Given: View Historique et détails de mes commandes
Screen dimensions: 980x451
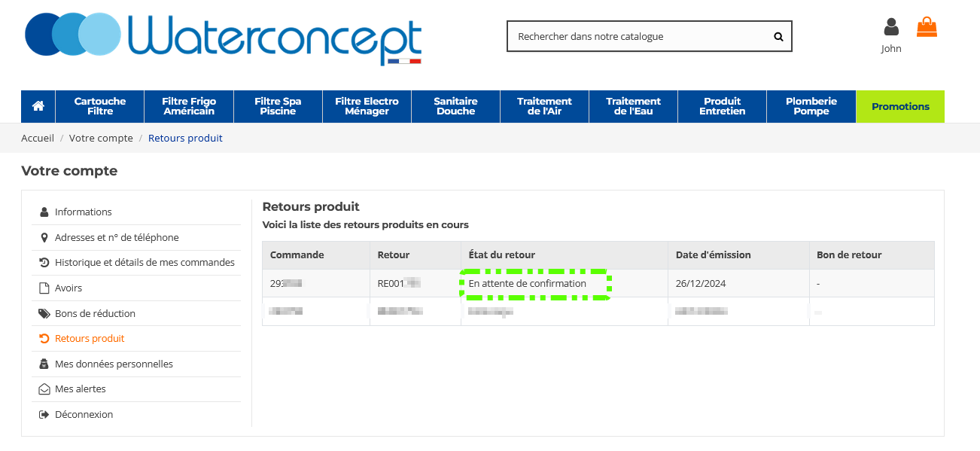Looking at the screenshot, I should (145, 263).
